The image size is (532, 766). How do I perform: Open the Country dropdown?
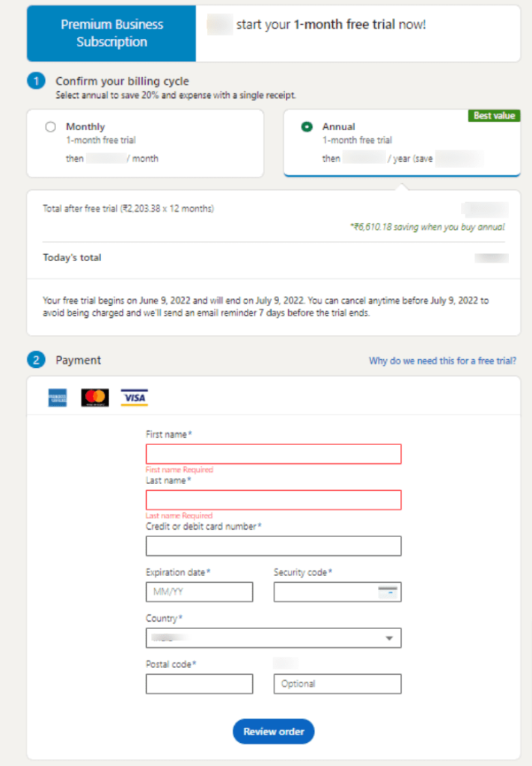pyautogui.click(x=274, y=638)
